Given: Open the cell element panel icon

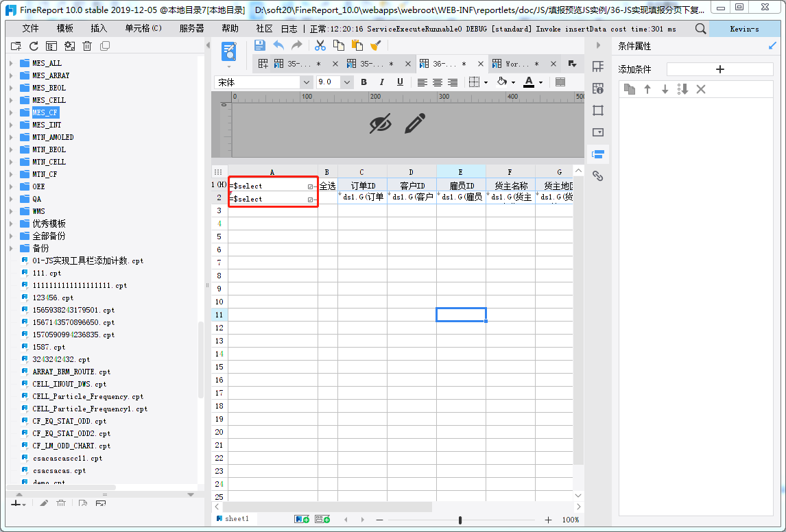Looking at the screenshot, I should click(x=598, y=66).
